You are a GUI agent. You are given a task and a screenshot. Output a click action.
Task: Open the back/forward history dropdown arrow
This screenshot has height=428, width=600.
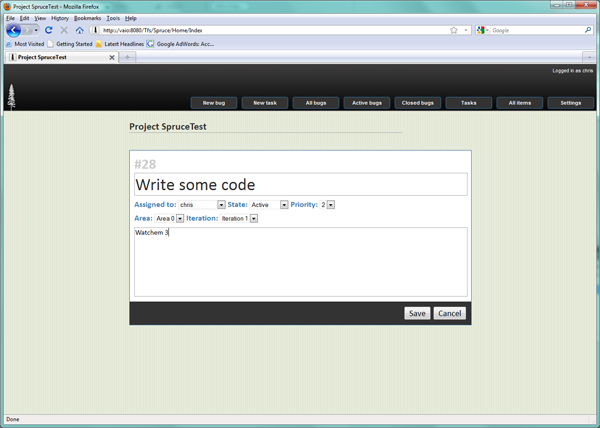click(x=36, y=30)
